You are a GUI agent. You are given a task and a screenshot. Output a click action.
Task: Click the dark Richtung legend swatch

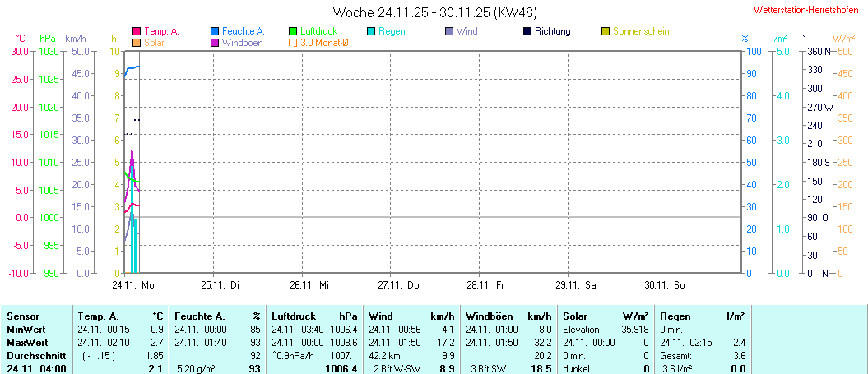click(x=527, y=31)
